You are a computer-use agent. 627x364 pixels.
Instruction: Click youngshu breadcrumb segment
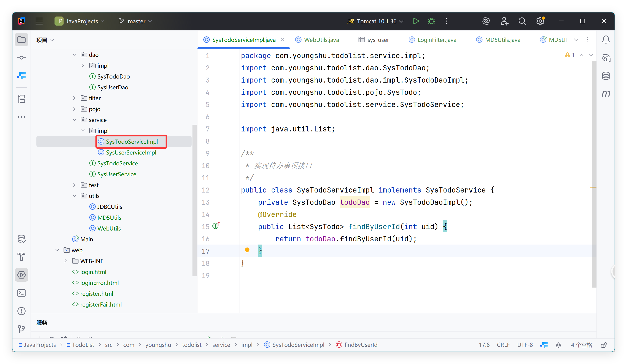pos(158,345)
